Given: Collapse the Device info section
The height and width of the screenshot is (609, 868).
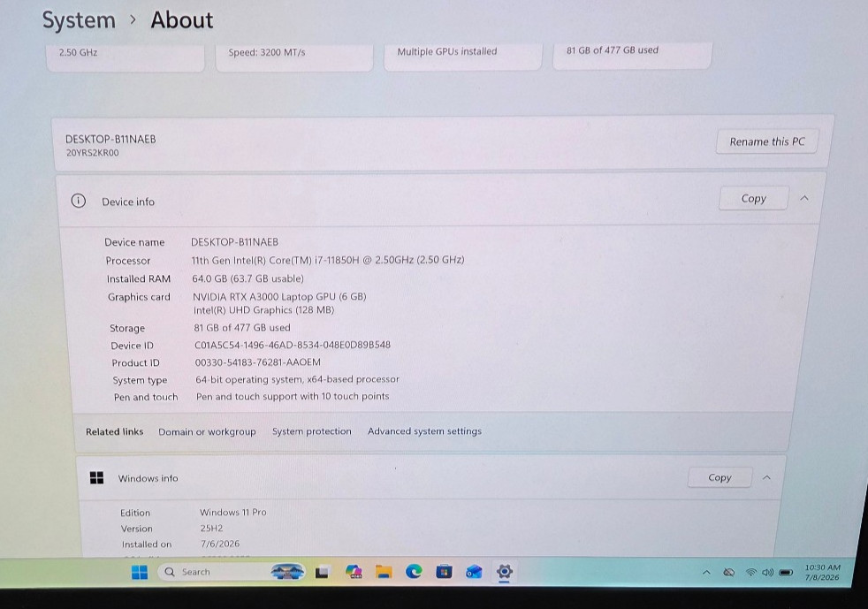Looking at the screenshot, I should (804, 198).
